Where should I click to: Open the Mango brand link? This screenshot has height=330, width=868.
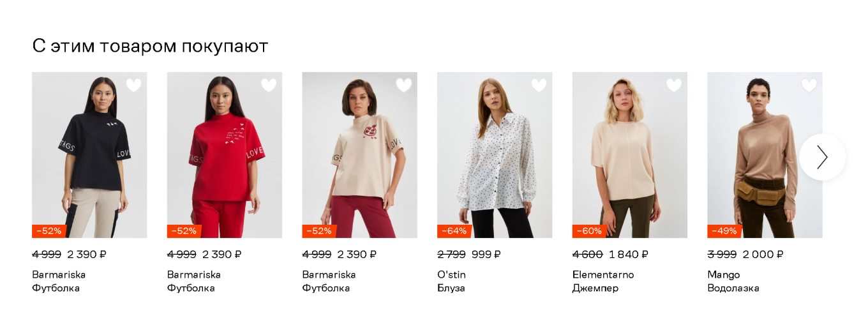pyautogui.click(x=723, y=274)
